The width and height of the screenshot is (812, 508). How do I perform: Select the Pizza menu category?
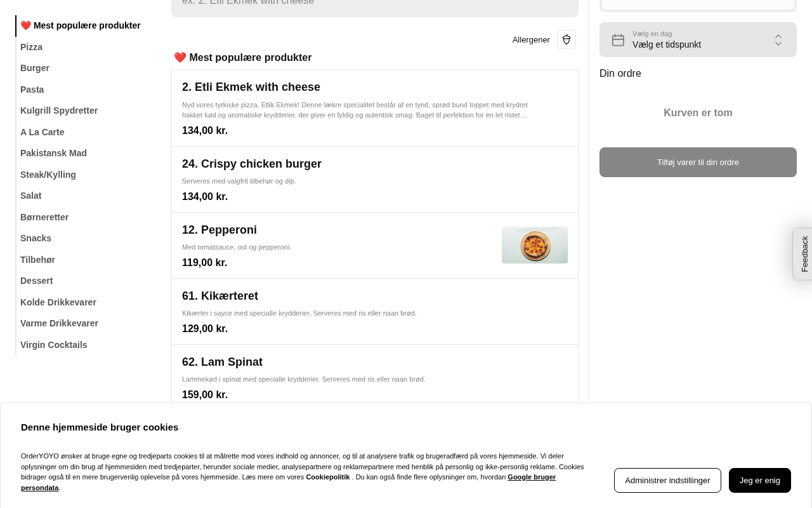(x=32, y=47)
